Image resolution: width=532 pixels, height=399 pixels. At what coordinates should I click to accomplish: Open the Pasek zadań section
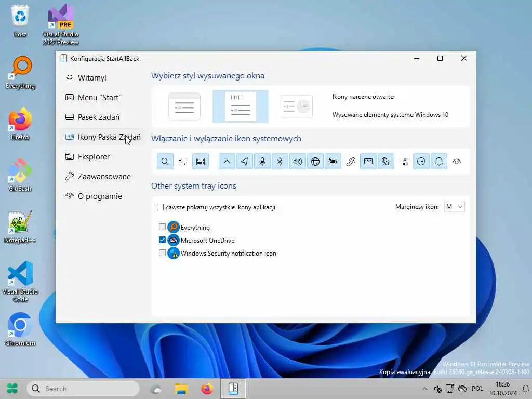(102, 117)
